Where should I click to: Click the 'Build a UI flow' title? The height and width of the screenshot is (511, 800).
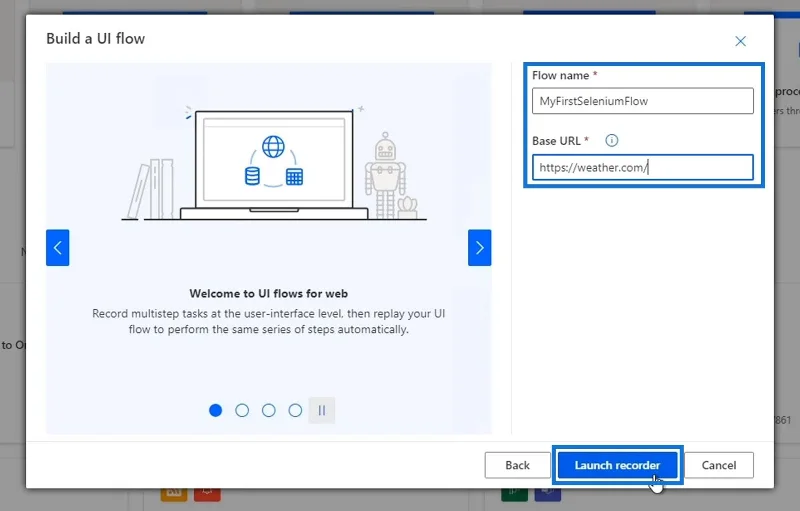tap(95, 39)
